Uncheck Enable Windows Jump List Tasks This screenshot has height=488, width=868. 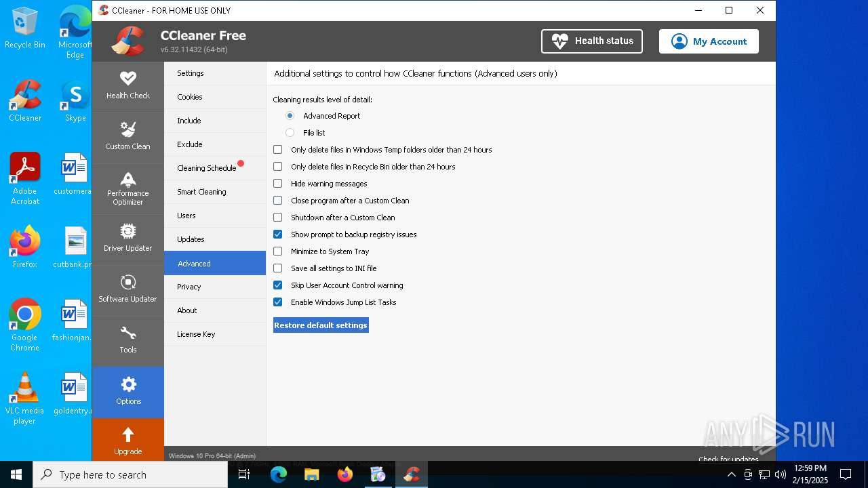[x=278, y=302]
